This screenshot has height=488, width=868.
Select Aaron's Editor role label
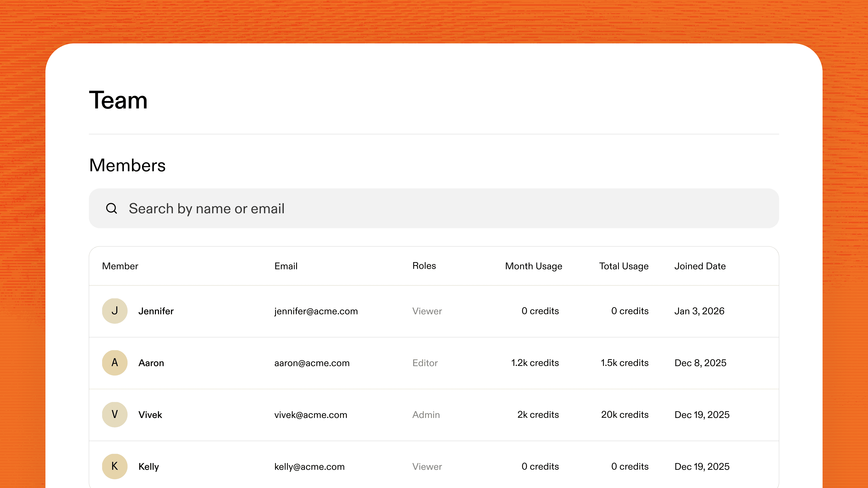coord(425,363)
